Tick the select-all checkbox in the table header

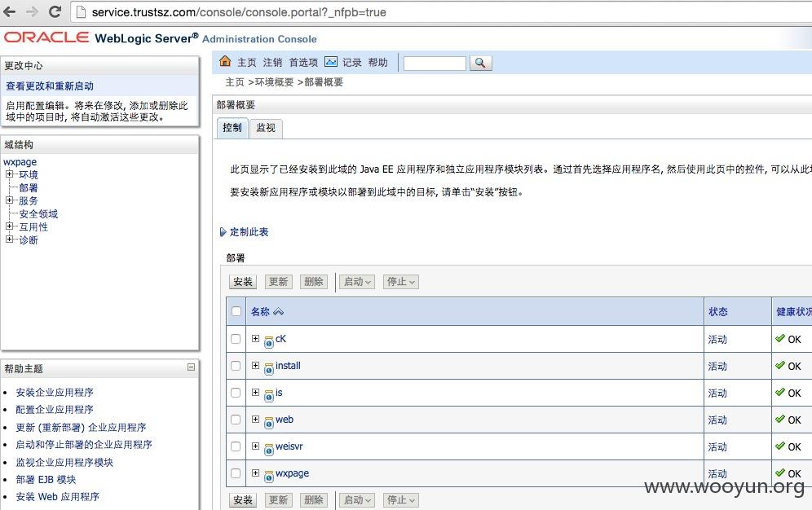(x=236, y=311)
